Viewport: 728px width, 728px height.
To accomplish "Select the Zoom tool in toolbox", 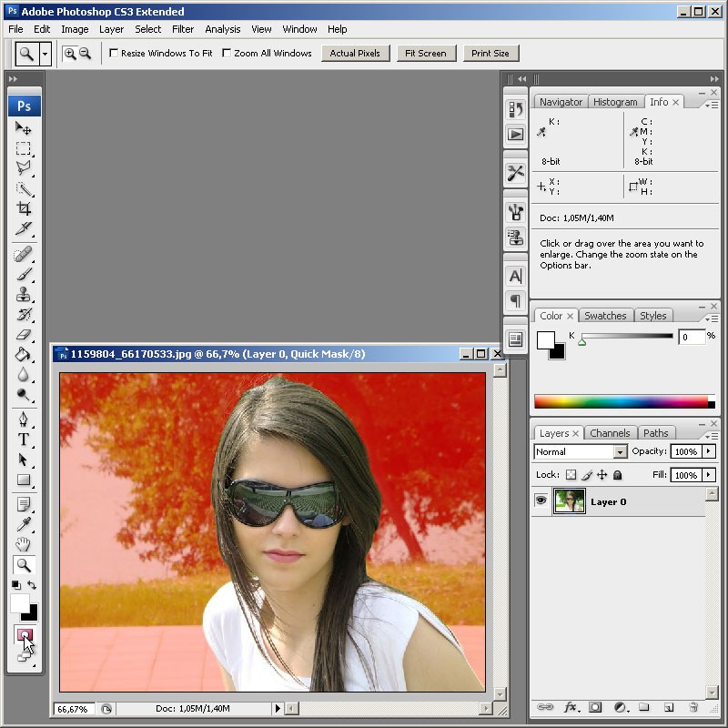I will (x=24, y=564).
